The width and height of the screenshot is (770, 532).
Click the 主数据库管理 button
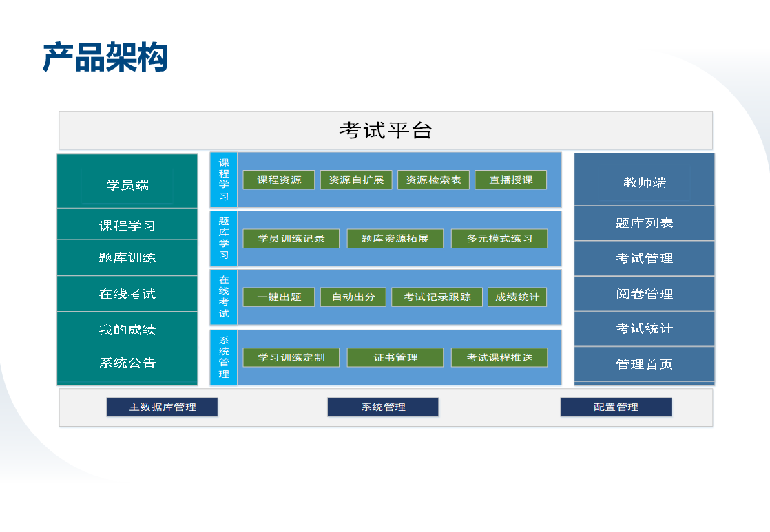click(162, 407)
